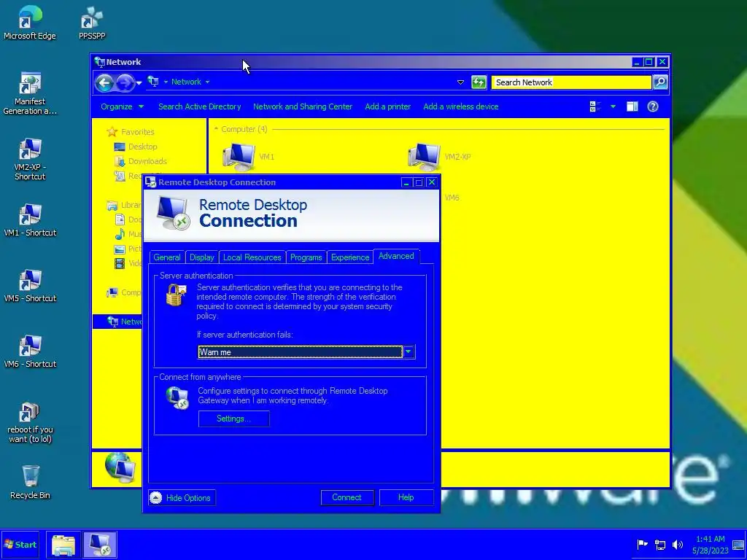Image resolution: width=747 pixels, height=560 pixels.
Task: Select VM2-XP computer in Network window
Action: click(x=439, y=157)
